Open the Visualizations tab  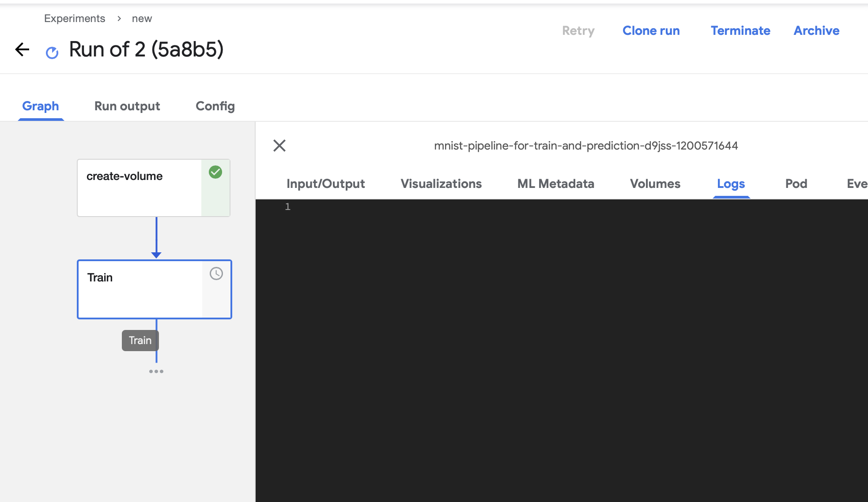pos(441,184)
